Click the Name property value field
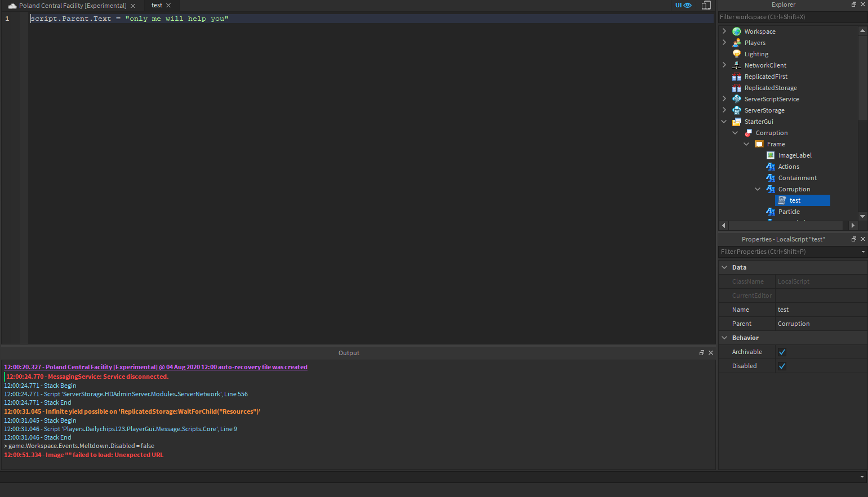Viewport: 868px width, 497px height. click(x=821, y=310)
